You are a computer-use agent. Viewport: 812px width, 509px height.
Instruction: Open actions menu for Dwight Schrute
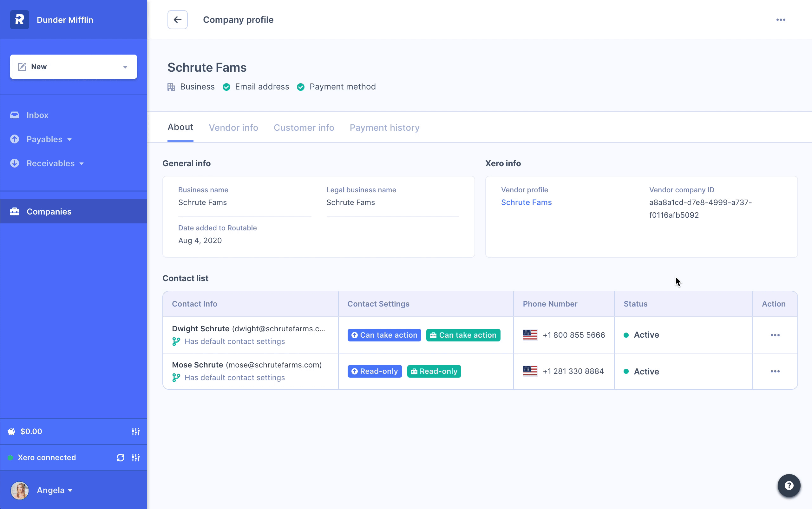point(775,335)
